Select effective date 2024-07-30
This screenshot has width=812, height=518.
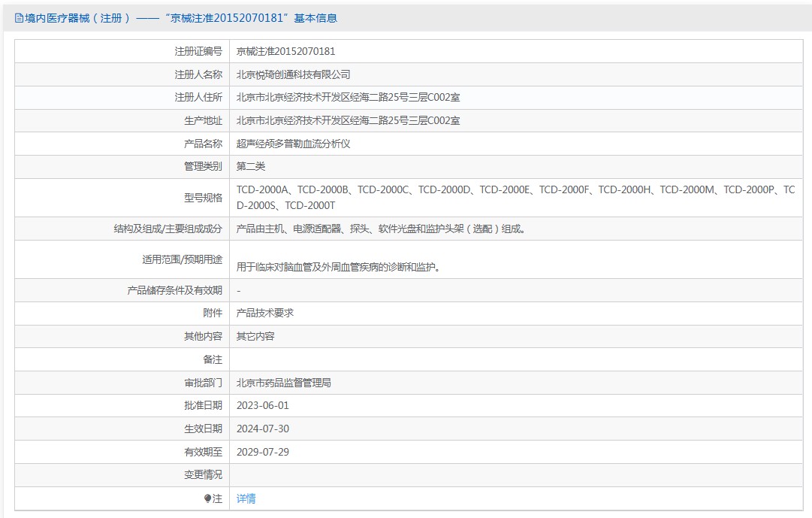pos(263,429)
